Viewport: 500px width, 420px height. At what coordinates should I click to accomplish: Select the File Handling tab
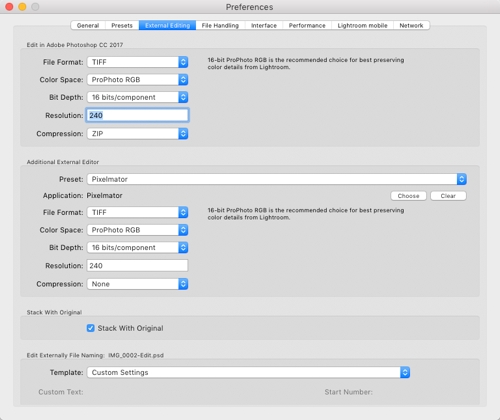(x=220, y=26)
